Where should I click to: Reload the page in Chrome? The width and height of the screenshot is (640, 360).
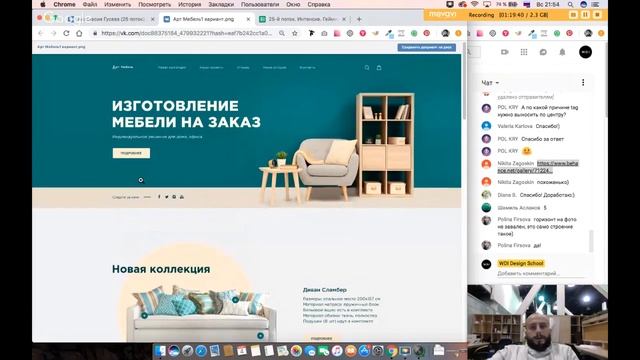coord(66,33)
